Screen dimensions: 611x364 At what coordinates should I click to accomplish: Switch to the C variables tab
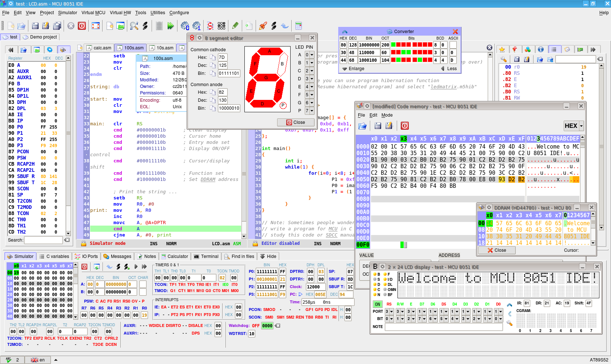coord(54,256)
